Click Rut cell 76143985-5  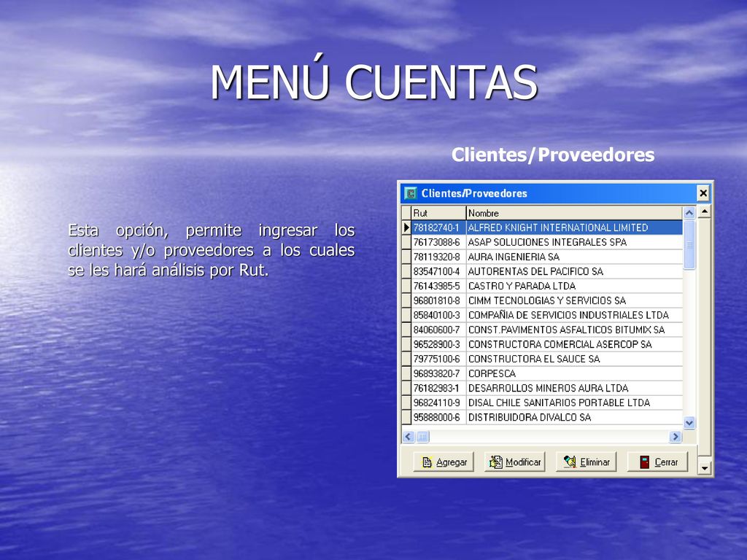pos(438,286)
